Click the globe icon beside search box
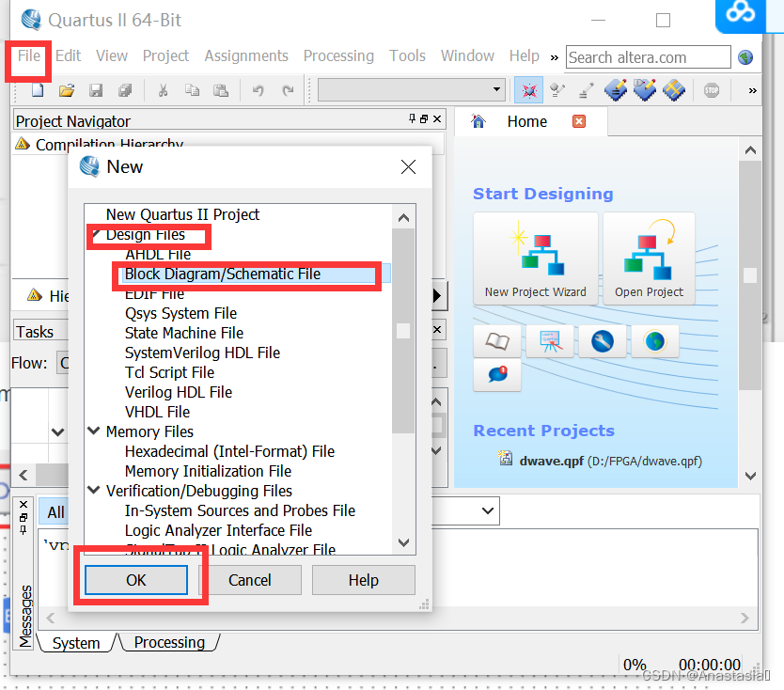The image size is (784, 690). [745, 57]
